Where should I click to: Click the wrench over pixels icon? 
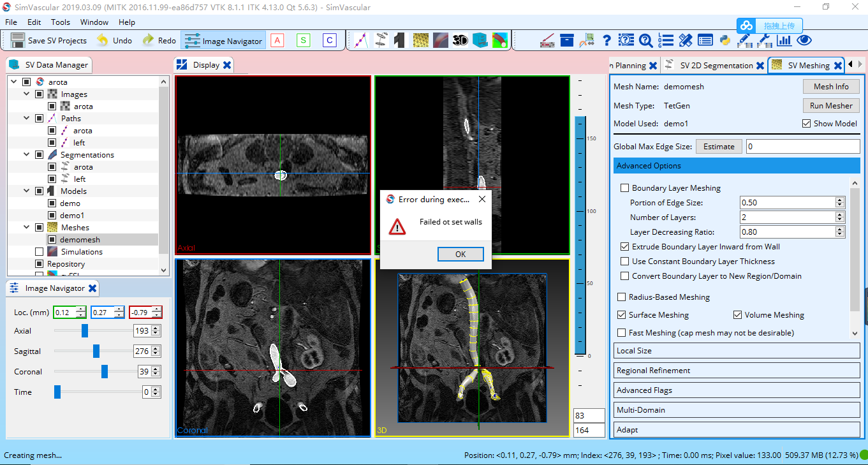point(764,40)
